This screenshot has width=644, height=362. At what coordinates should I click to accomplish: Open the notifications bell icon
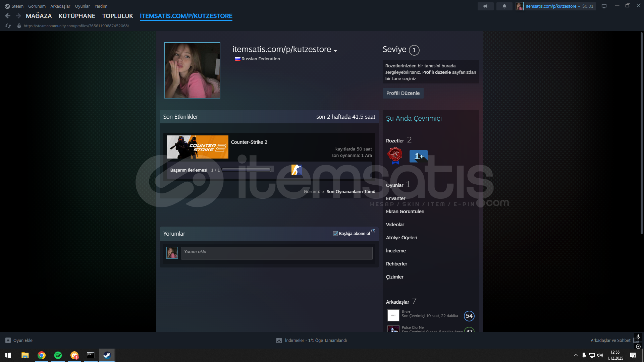(504, 6)
